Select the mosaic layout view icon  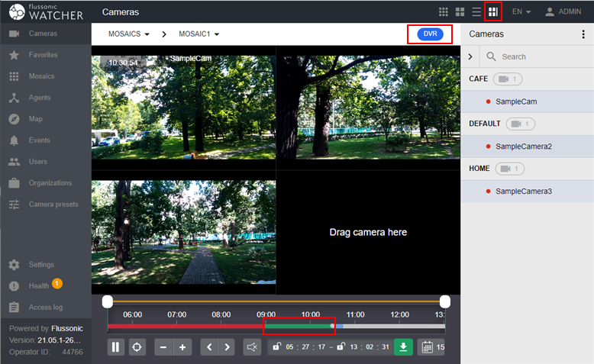pyautogui.click(x=493, y=11)
